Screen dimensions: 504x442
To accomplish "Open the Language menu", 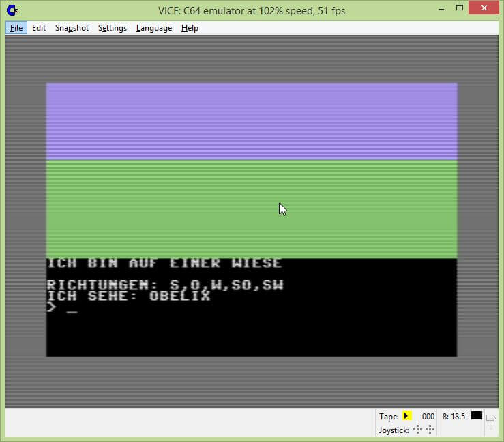I will [x=154, y=28].
